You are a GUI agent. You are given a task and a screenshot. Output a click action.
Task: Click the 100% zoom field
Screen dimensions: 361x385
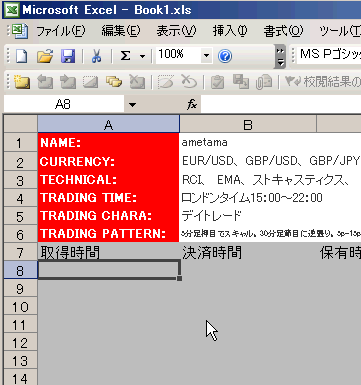click(x=178, y=55)
